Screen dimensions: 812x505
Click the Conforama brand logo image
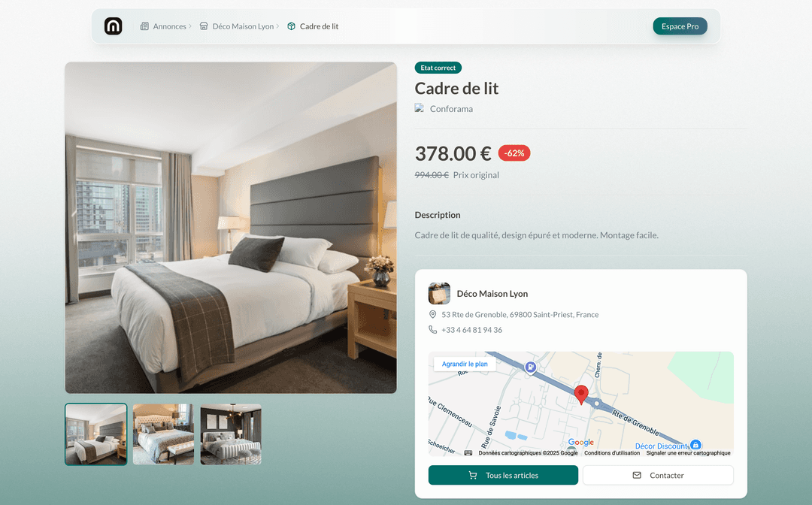tap(420, 108)
